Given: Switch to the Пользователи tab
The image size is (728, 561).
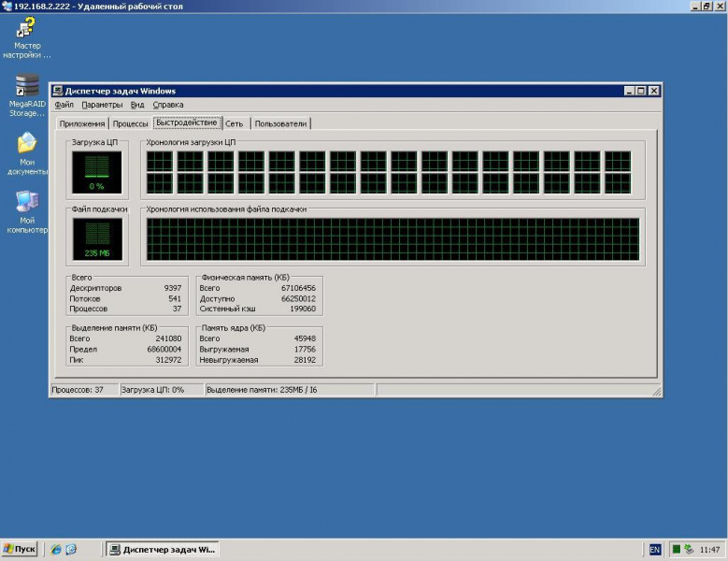Looking at the screenshot, I should click(281, 123).
